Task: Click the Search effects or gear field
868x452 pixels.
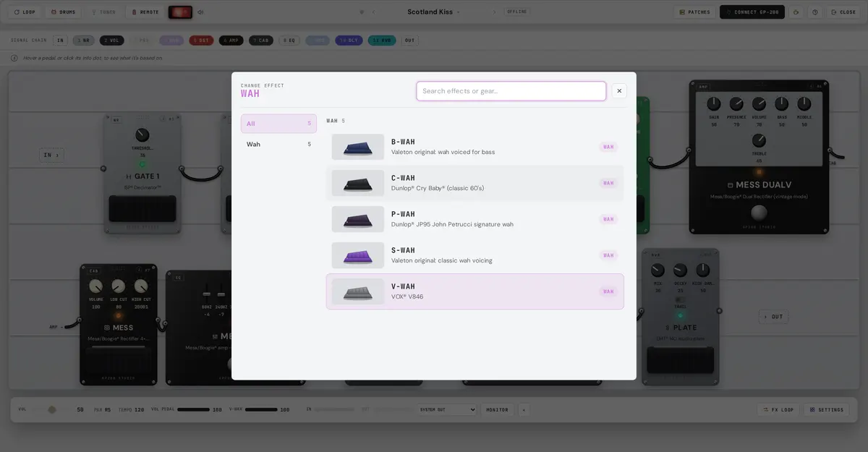Action: 511,91
